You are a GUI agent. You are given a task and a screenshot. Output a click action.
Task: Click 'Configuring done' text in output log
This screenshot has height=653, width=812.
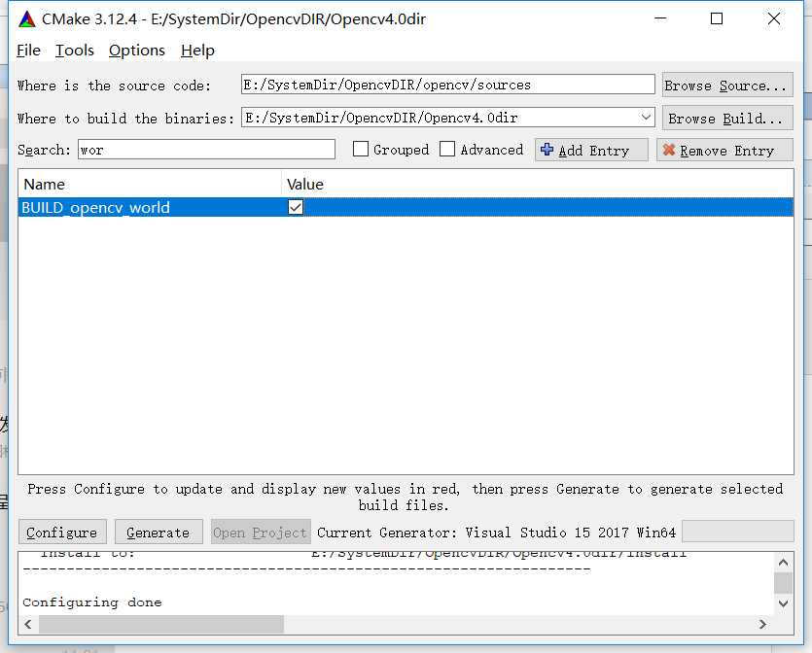click(92, 602)
